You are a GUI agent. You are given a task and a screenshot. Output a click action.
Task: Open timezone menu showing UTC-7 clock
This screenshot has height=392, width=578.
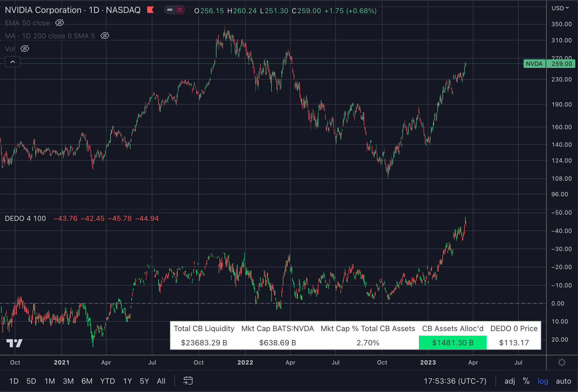pyautogui.click(x=455, y=381)
